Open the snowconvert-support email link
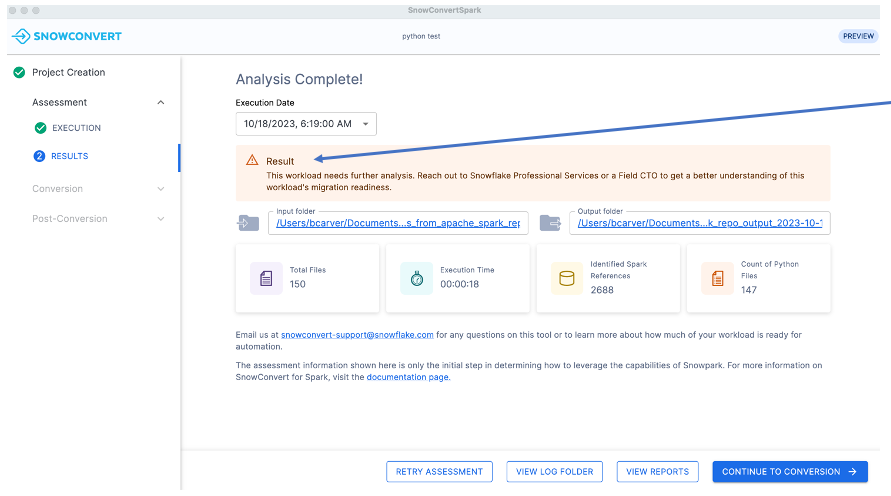891x496 pixels. click(357, 335)
